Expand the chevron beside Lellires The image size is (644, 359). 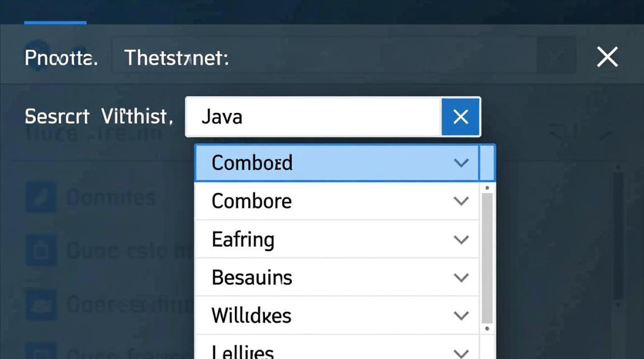[x=461, y=354]
